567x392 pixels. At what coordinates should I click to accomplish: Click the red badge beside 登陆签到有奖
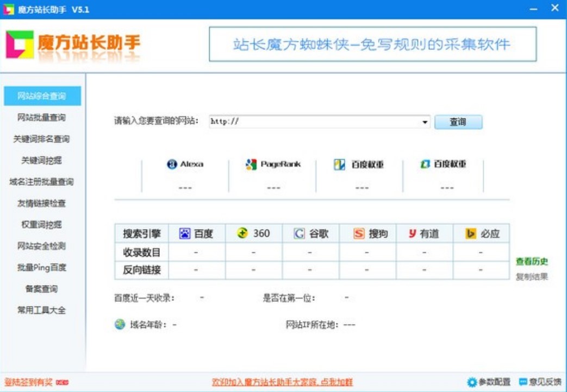point(62,382)
